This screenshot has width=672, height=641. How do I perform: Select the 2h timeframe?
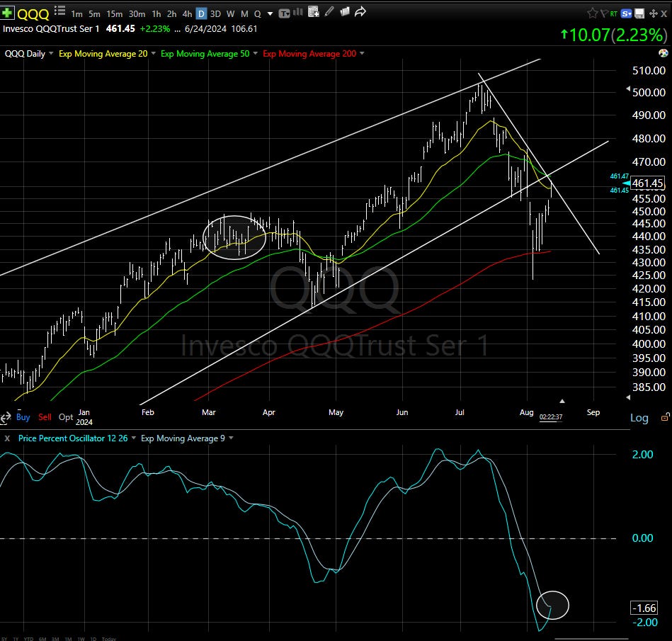click(x=172, y=14)
